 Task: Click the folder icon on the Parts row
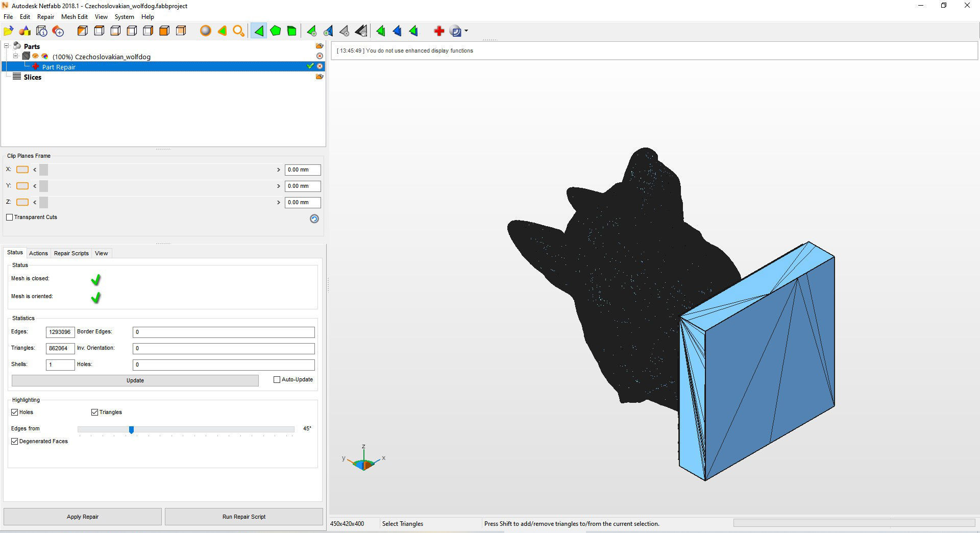[320, 46]
